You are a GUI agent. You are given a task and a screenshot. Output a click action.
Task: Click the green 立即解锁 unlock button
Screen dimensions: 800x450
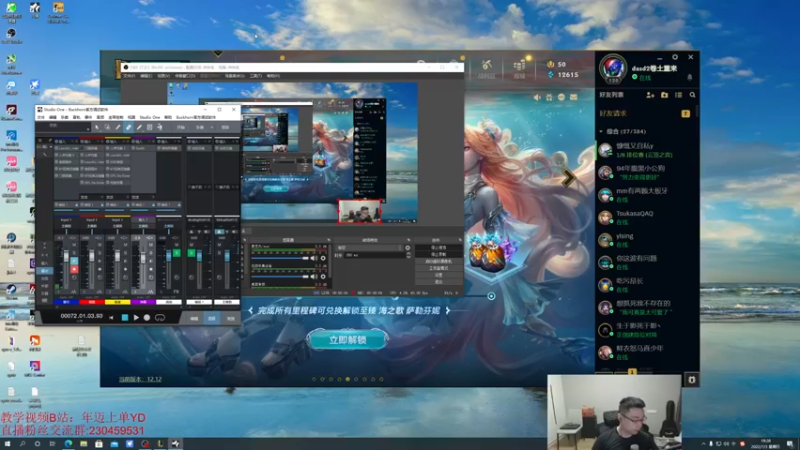[347, 340]
